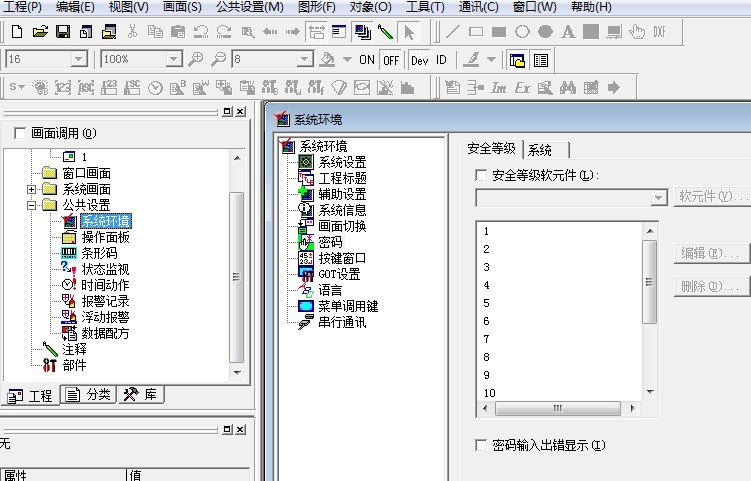Click the zoom-in magnifier icon

point(196,60)
